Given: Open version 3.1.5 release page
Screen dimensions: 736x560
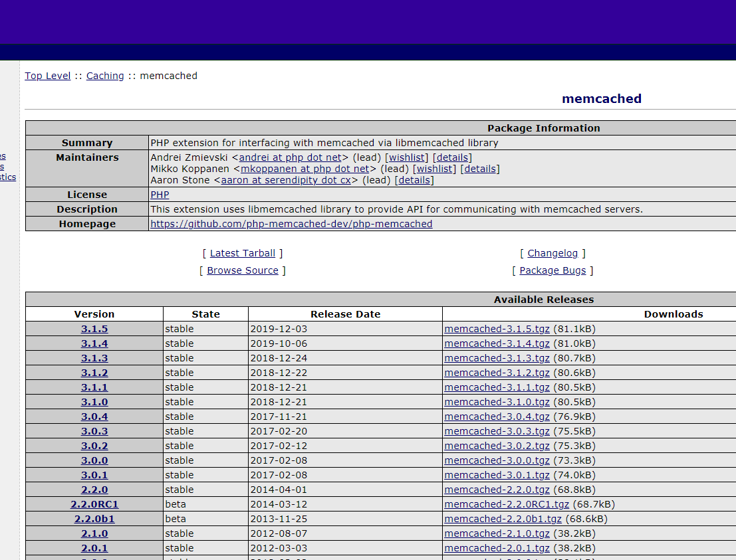Looking at the screenshot, I should [x=94, y=329].
